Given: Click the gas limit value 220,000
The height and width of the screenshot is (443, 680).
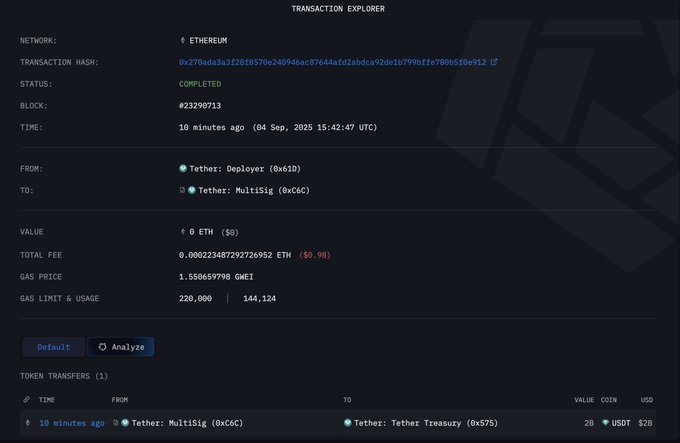Looking at the screenshot, I should pyautogui.click(x=195, y=299).
